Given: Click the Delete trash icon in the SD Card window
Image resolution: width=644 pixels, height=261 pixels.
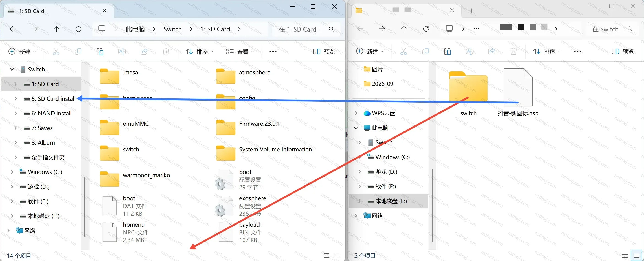Looking at the screenshot, I should (166, 52).
